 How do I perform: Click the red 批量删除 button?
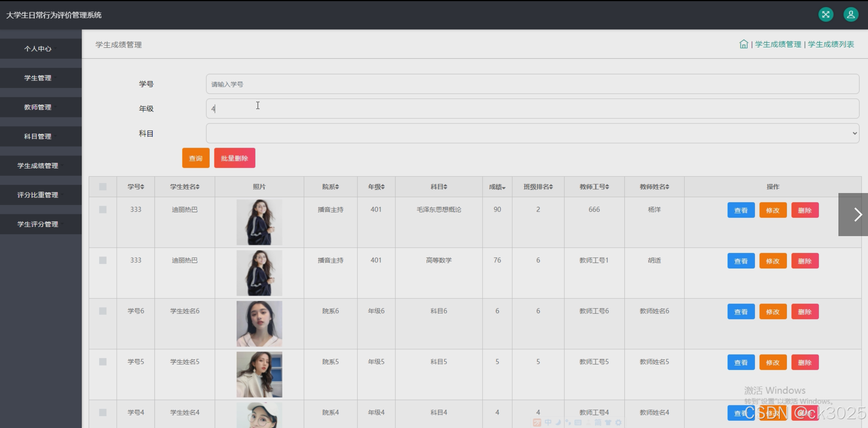[234, 158]
